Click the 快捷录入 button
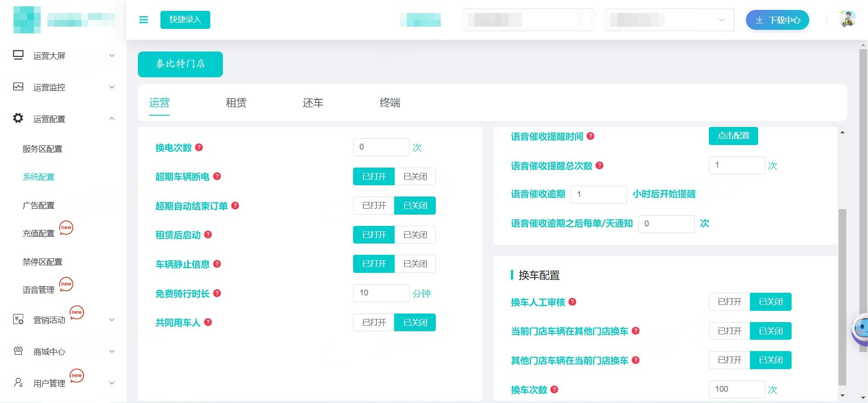Viewport: 868px width, 403px height. click(185, 19)
